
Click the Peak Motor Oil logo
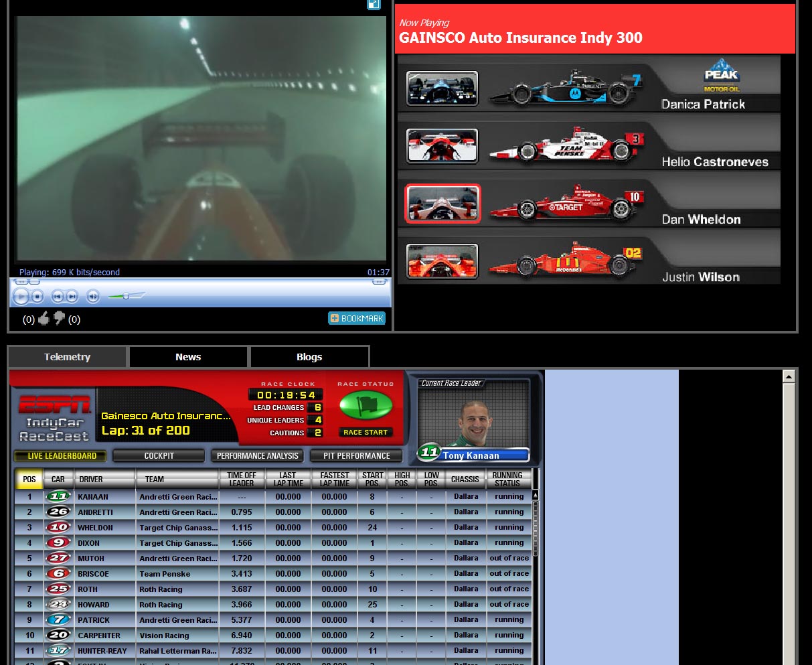coord(721,76)
